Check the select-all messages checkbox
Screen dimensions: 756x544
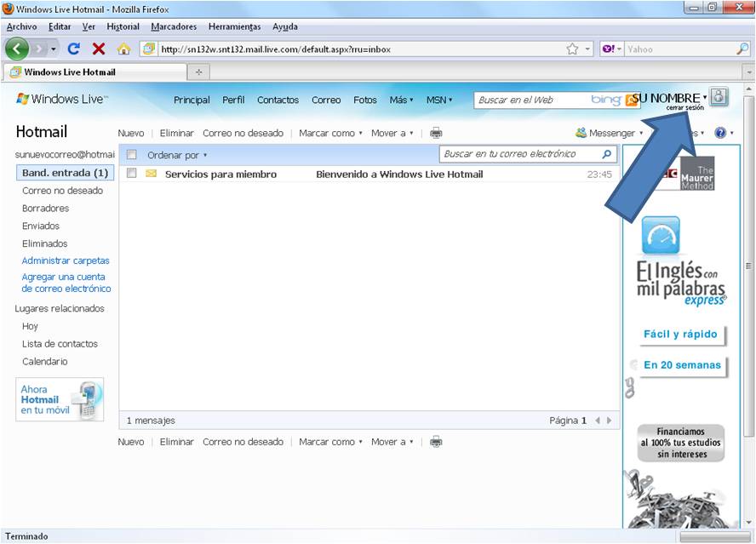tap(132, 155)
